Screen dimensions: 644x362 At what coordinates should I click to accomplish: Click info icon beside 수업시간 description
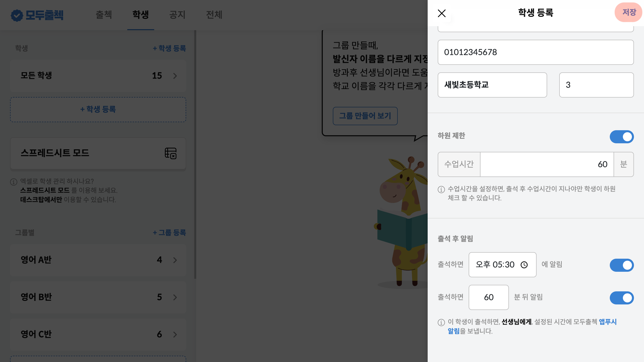click(441, 189)
